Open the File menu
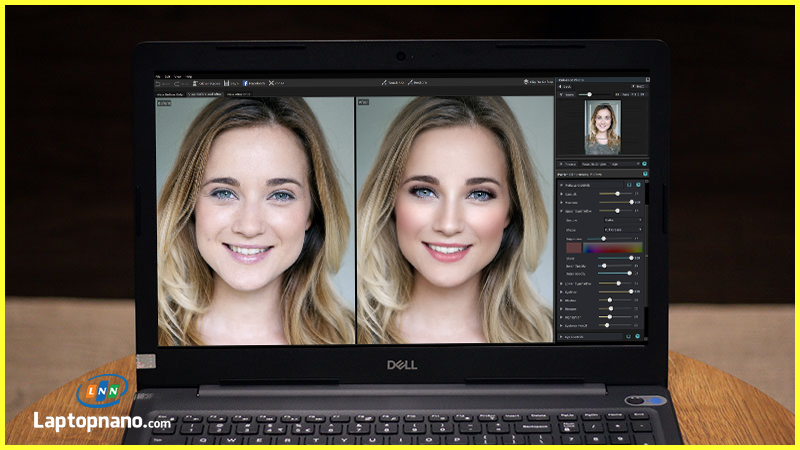The height and width of the screenshot is (450, 800). [x=158, y=77]
